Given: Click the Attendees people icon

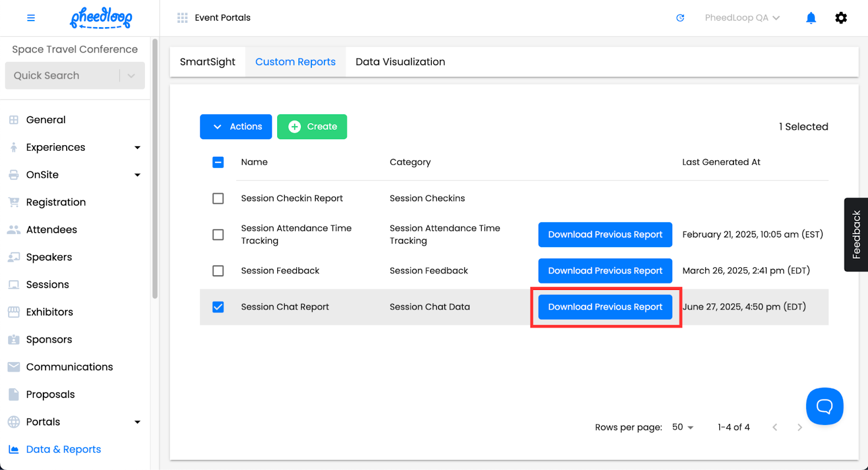Looking at the screenshot, I should pos(14,230).
